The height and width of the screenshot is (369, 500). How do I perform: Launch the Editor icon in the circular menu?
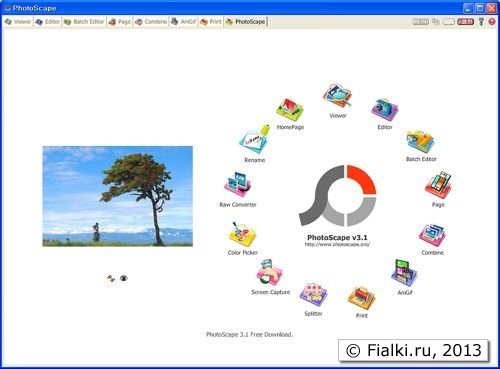(x=385, y=109)
